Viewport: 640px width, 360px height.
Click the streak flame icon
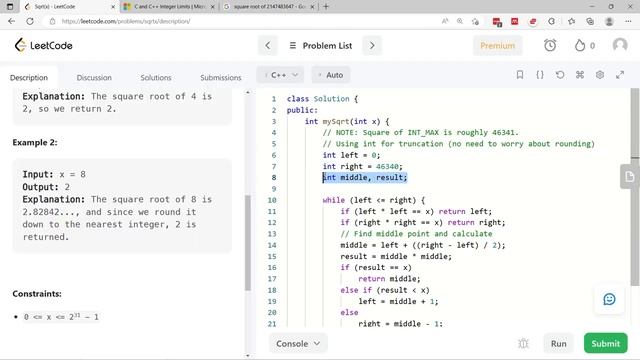pos(580,45)
